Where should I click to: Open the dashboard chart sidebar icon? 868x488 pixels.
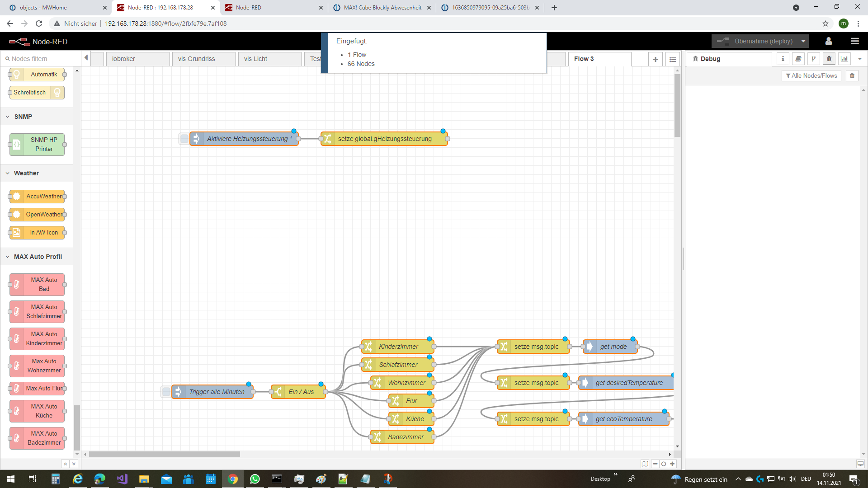click(844, 59)
